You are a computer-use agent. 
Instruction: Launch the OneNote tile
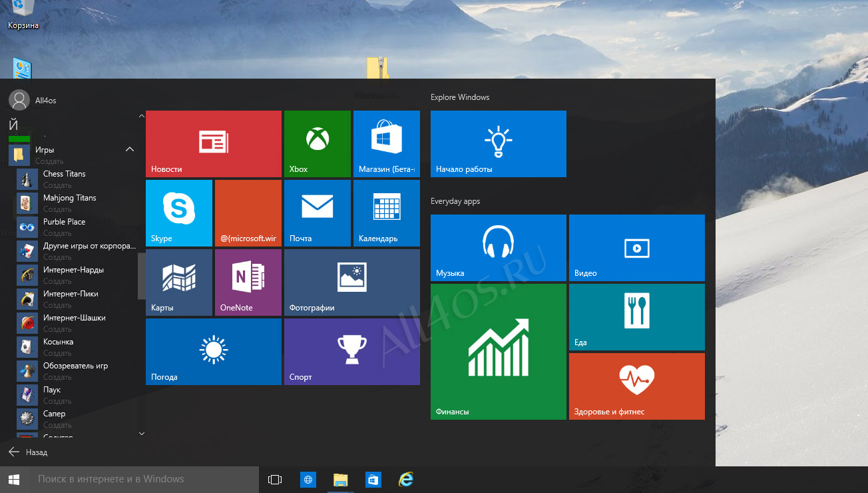[x=248, y=282]
